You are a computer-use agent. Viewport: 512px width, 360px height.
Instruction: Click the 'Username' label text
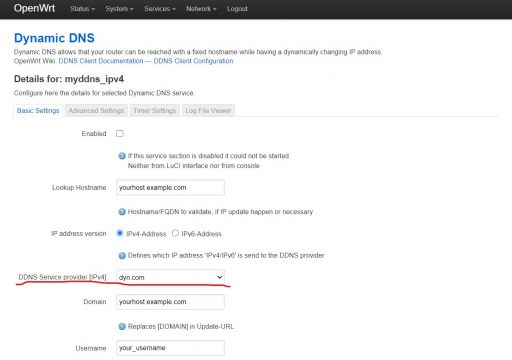pos(91,348)
